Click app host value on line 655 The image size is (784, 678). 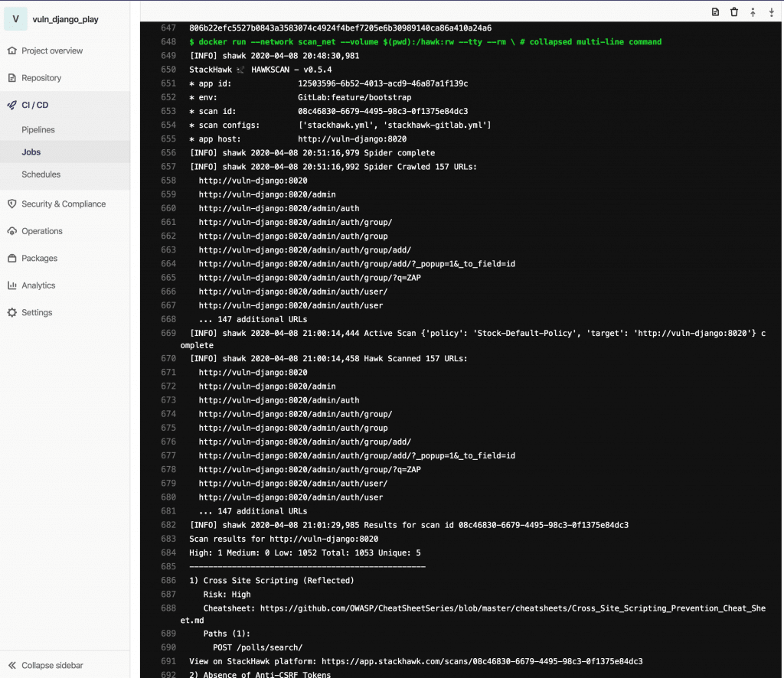352,139
